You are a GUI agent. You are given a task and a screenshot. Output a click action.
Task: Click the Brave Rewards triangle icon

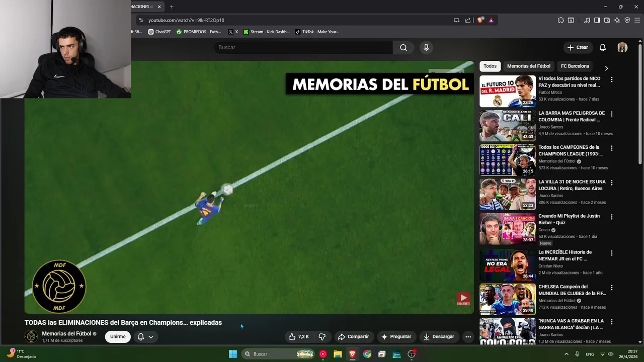click(491, 20)
